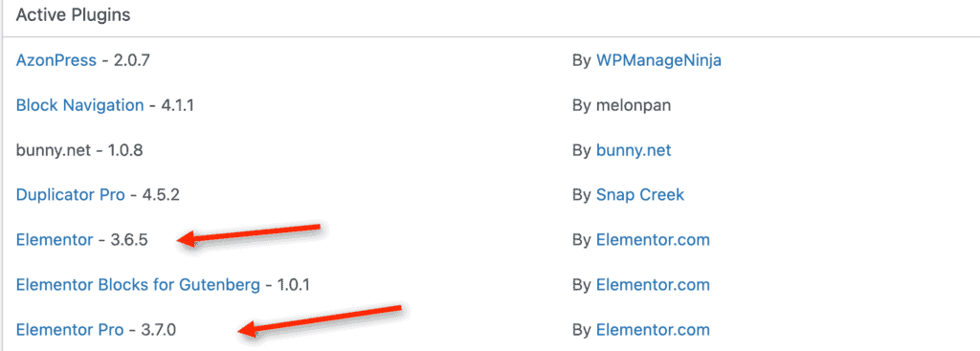Click red arrow pointing at Elementor Pro 3.7.0
The image size is (980, 351).
tap(321, 319)
